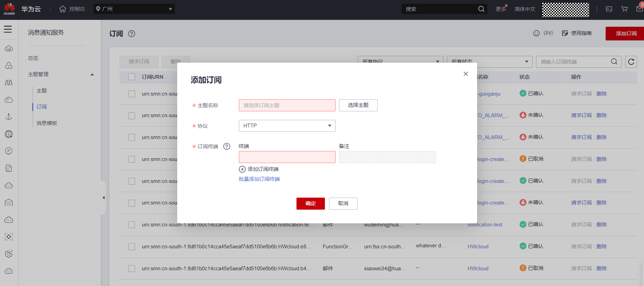Open the hamburger menu in the sidebar
This screenshot has height=286, width=644.
click(x=8, y=29)
